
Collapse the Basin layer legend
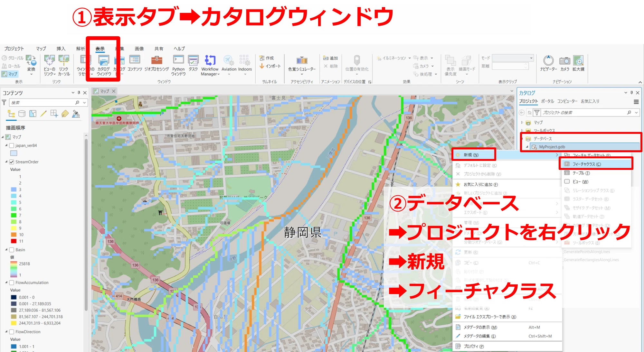tap(6, 250)
